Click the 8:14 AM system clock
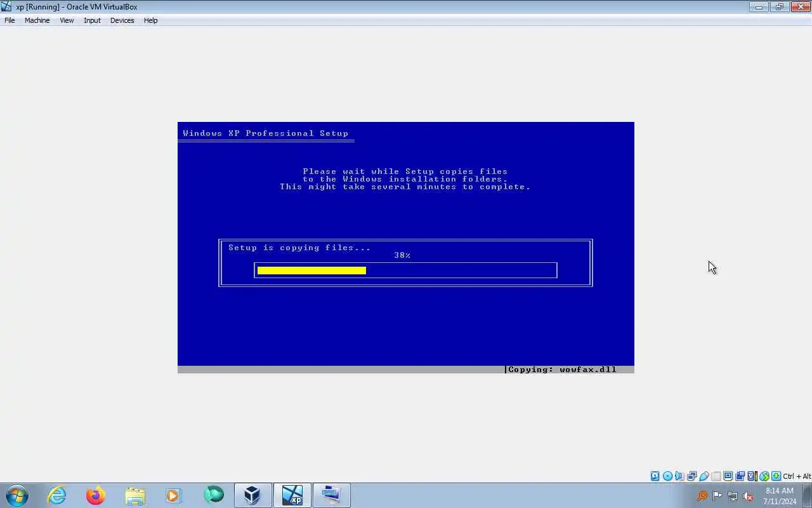812x508 pixels. point(780,491)
